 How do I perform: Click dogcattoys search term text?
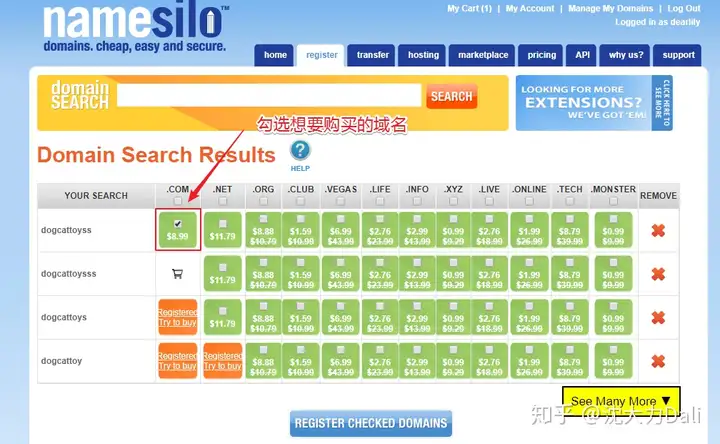[64, 317]
